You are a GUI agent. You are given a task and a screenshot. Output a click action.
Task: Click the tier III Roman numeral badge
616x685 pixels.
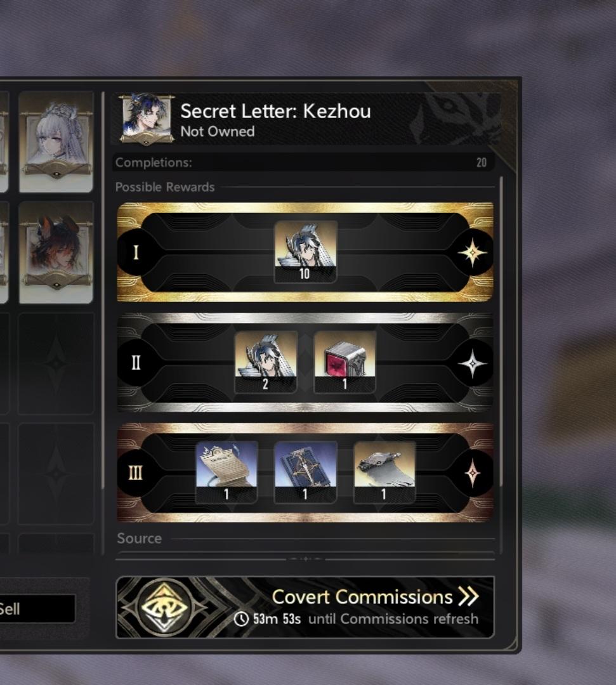136,473
